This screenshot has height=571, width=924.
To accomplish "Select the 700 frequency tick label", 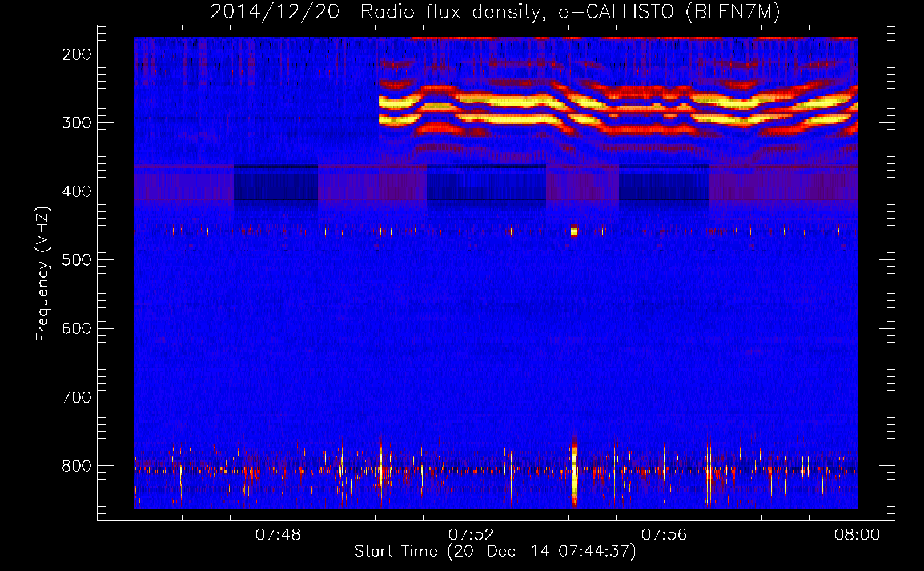I will 77,397.
